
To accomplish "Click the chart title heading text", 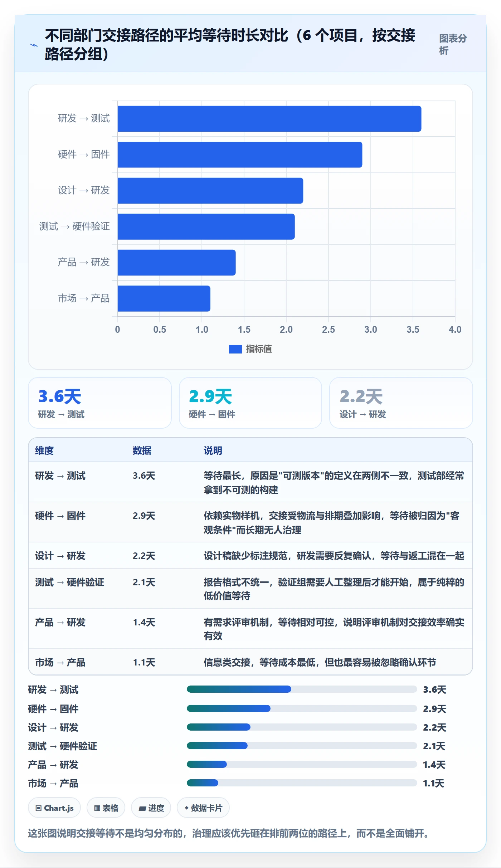I will (x=230, y=45).
